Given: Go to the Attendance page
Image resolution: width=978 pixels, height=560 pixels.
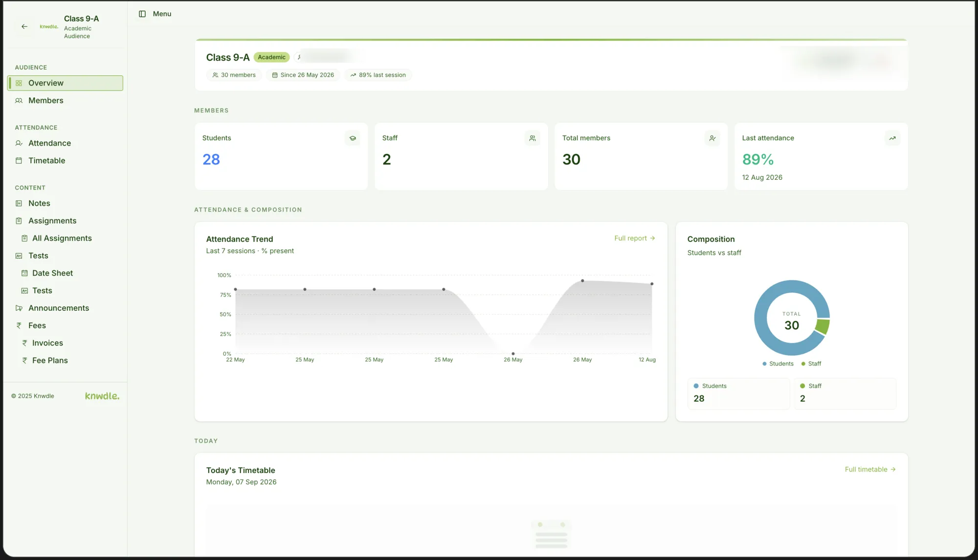Looking at the screenshot, I should click(x=65, y=143).
